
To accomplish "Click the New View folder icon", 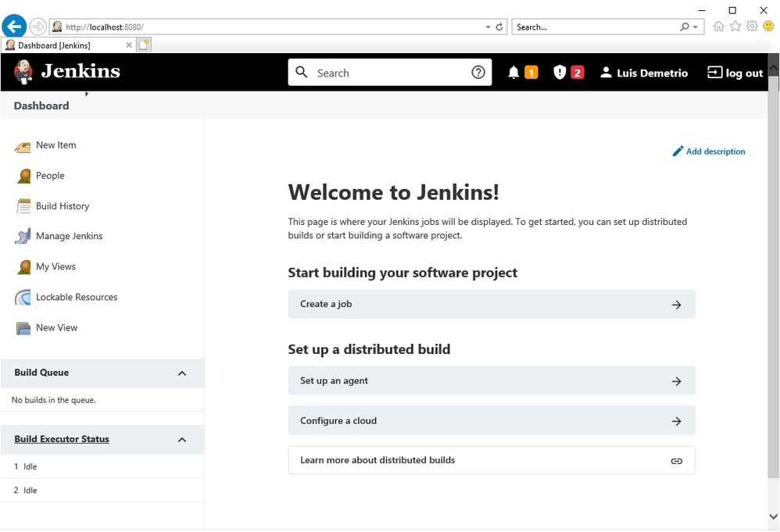I will 23,328.
